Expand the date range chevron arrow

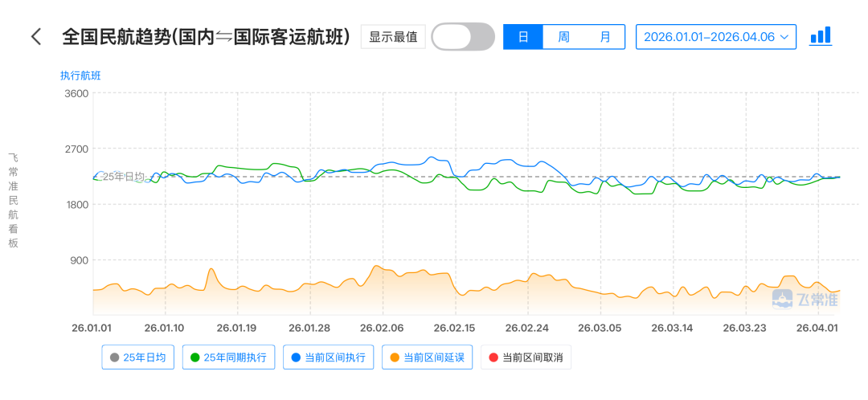pyautogui.click(x=784, y=37)
